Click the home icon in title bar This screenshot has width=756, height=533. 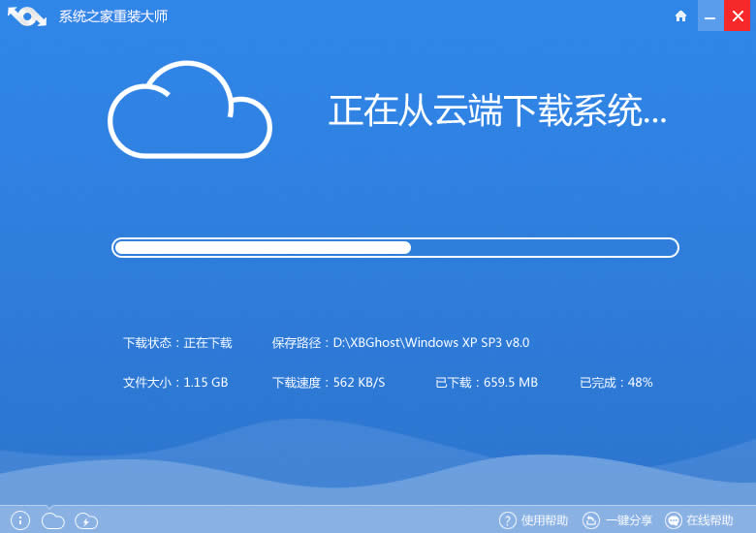click(x=681, y=16)
